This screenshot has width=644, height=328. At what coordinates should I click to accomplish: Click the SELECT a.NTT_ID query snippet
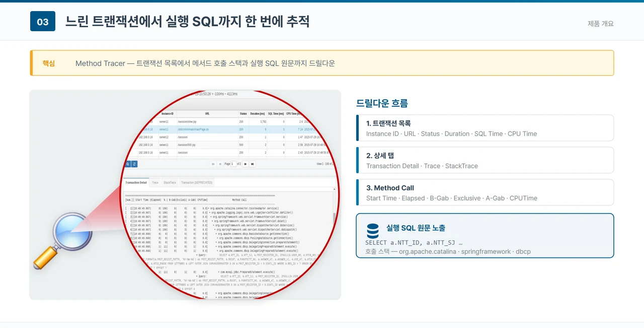click(x=414, y=242)
